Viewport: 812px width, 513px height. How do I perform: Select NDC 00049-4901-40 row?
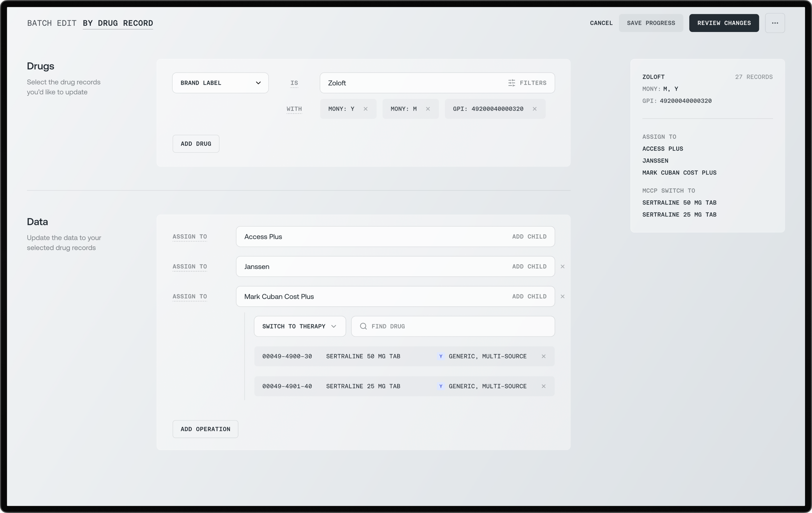404,386
